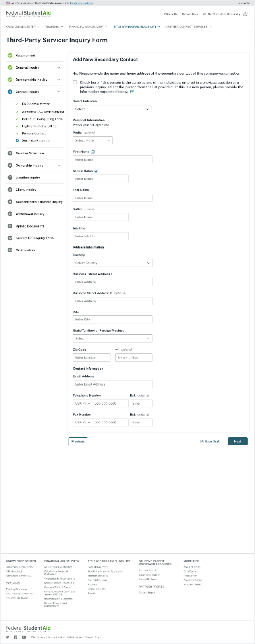
Task: Open the Twitter icon in footer
Action: (x=8, y=637)
